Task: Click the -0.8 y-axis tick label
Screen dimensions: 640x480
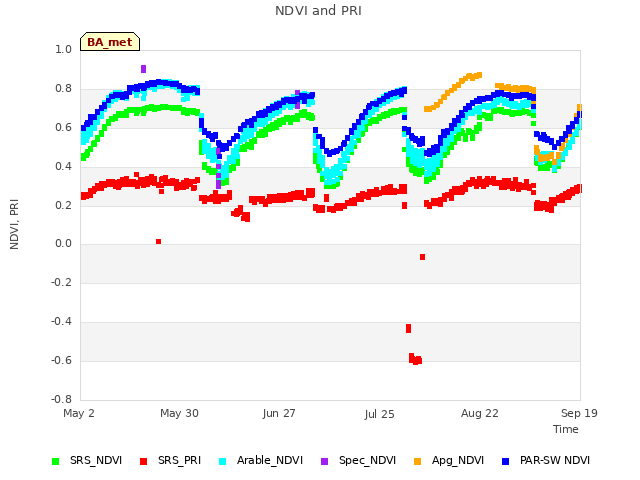Action: point(62,399)
